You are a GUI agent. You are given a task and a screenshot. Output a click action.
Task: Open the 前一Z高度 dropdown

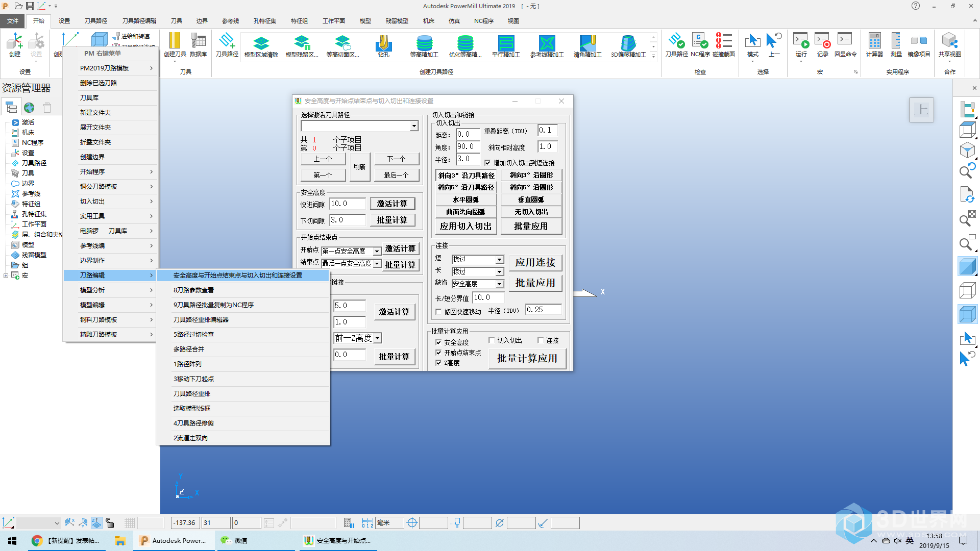377,338
